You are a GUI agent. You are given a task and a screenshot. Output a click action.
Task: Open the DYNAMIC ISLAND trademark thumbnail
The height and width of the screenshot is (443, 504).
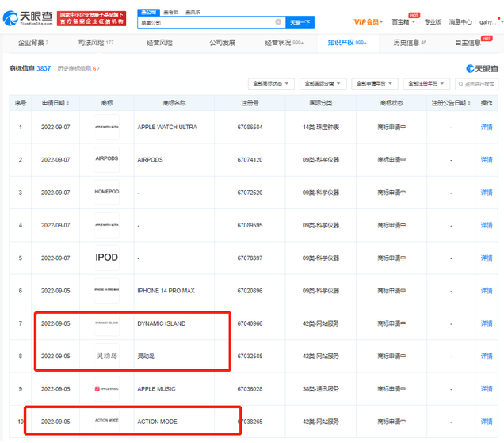[x=107, y=323]
